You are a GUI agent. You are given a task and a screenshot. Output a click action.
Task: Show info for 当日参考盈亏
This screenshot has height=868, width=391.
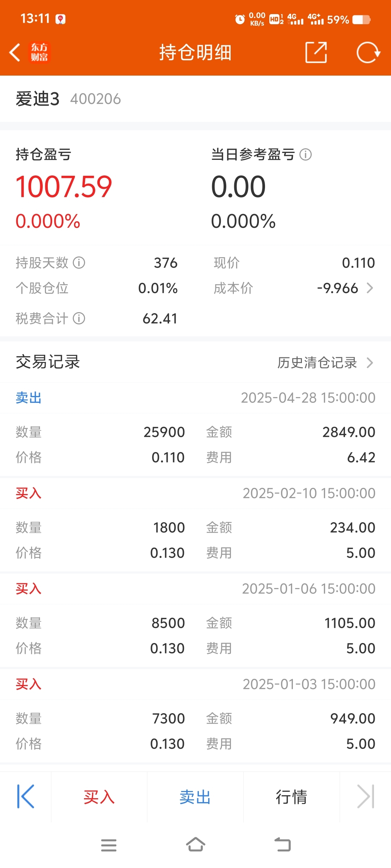[306, 155]
